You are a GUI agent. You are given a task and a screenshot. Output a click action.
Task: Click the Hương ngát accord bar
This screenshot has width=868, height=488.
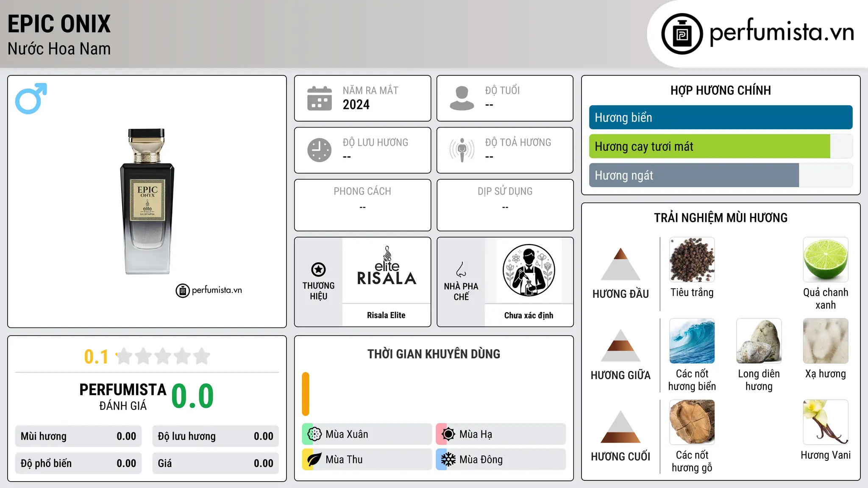pyautogui.click(x=721, y=175)
